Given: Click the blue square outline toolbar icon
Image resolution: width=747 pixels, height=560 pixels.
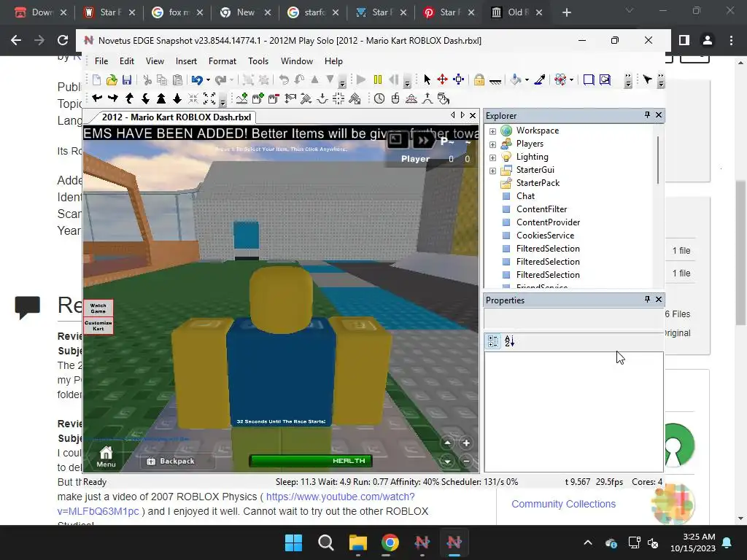Looking at the screenshot, I should [589, 79].
